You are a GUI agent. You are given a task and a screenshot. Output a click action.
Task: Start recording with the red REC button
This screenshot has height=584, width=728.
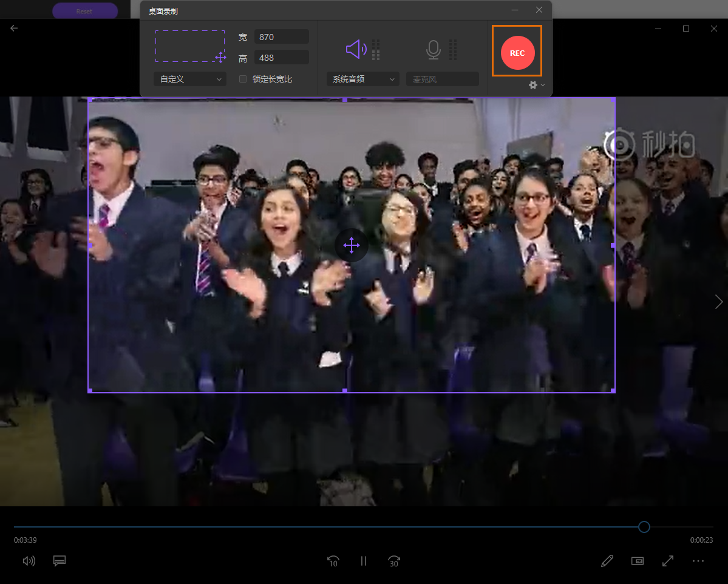pyautogui.click(x=517, y=53)
